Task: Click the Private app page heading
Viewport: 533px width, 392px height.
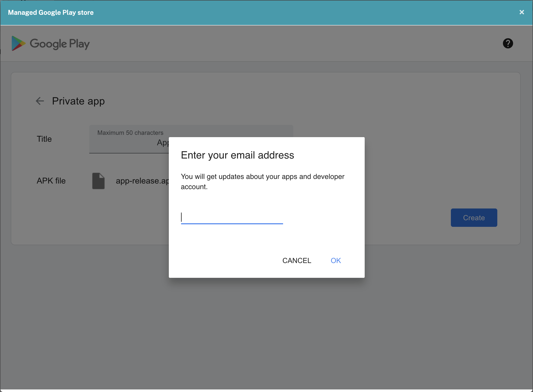Action: click(x=78, y=101)
